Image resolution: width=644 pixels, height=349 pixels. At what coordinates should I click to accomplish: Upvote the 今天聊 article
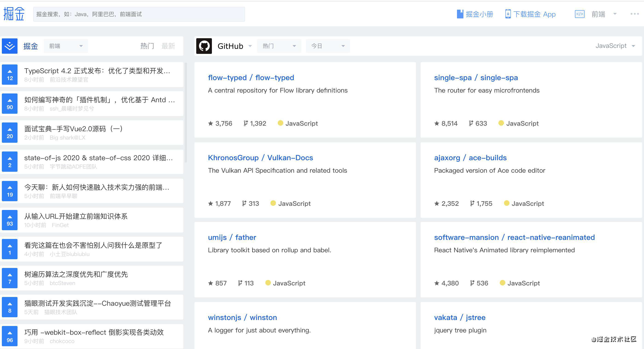tap(9, 191)
